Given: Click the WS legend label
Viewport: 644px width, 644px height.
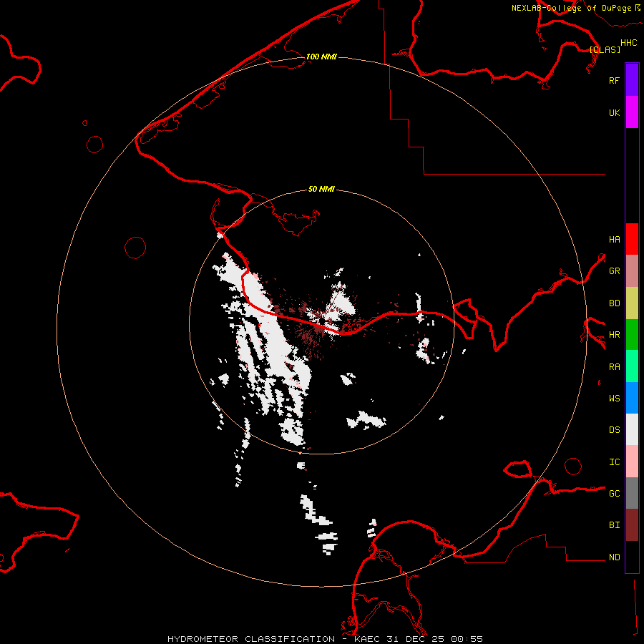Looking at the screenshot, I should pos(614,398).
